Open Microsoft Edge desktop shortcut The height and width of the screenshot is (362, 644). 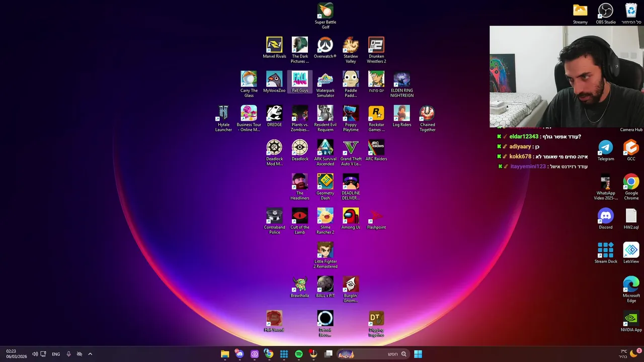click(631, 289)
